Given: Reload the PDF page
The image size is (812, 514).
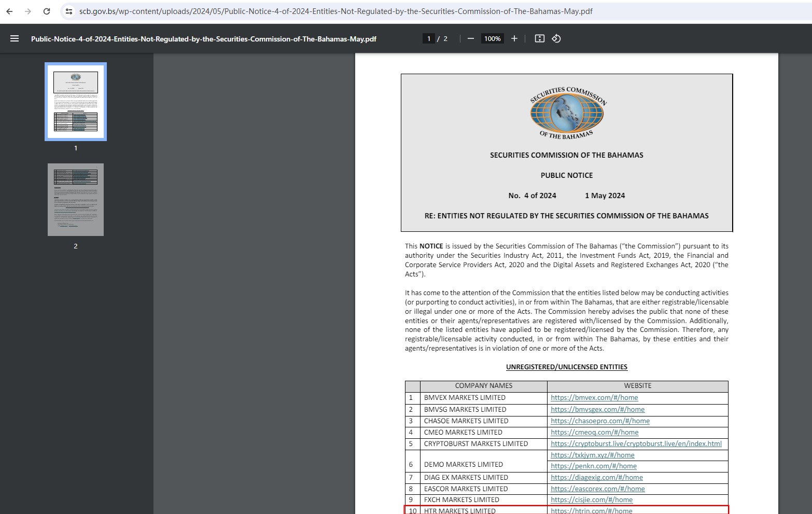Looking at the screenshot, I should click(x=47, y=11).
